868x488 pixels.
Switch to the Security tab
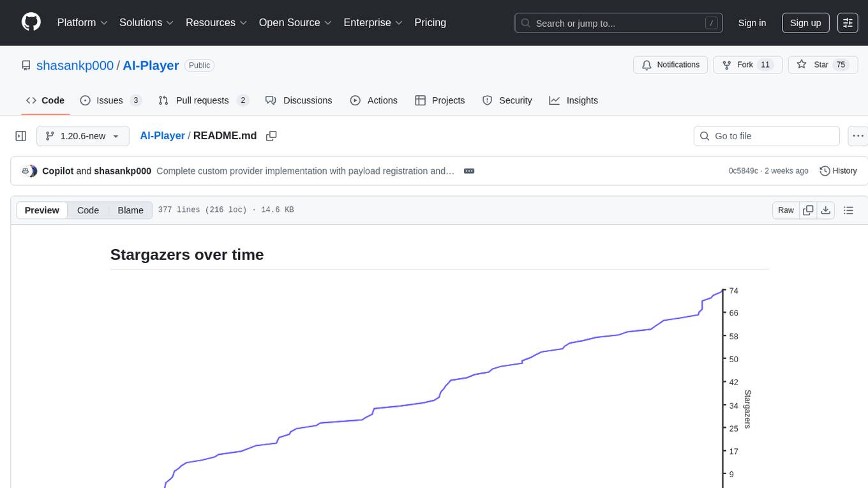pyautogui.click(x=507, y=100)
